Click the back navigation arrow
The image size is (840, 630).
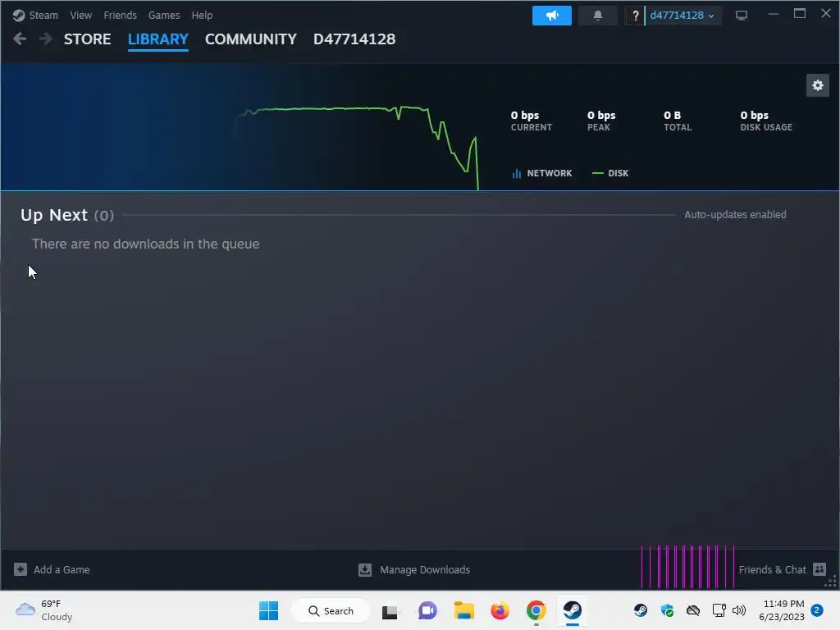pyautogui.click(x=20, y=39)
